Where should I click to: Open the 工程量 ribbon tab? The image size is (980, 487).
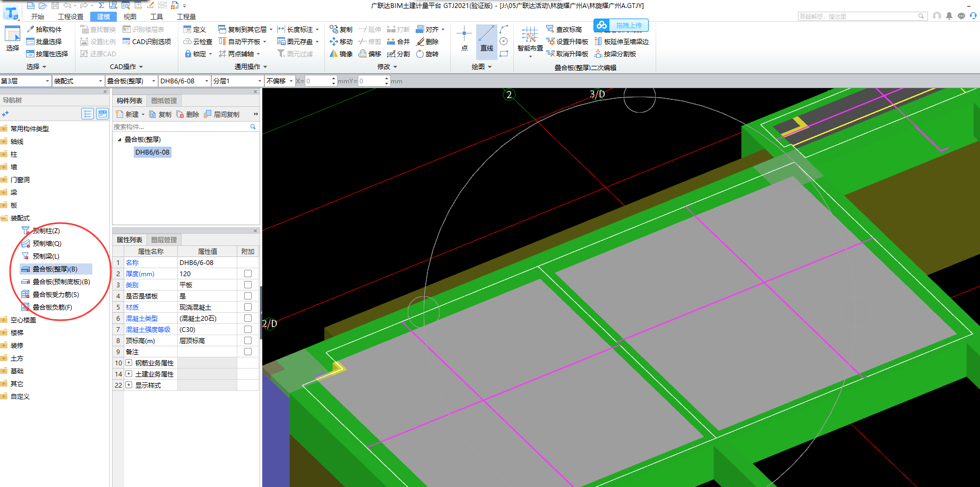[186, 16]
